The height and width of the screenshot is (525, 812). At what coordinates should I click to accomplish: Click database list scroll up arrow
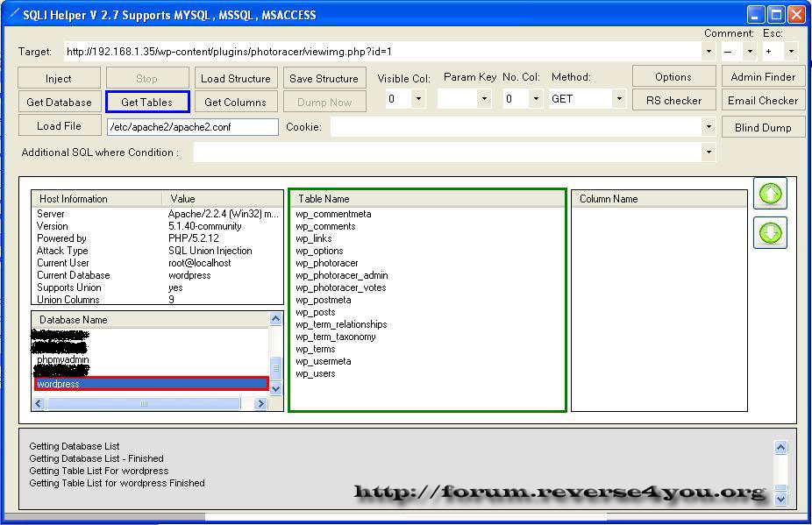276,319
